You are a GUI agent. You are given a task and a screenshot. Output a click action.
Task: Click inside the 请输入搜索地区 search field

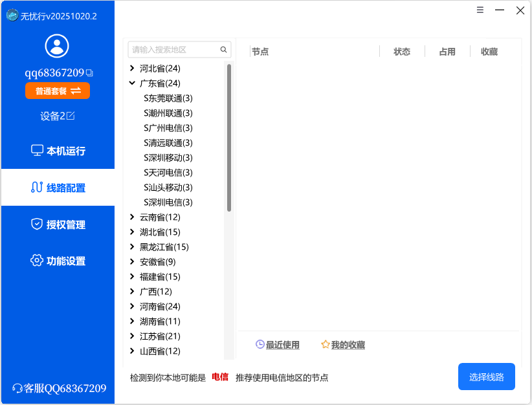pos(175,49)
